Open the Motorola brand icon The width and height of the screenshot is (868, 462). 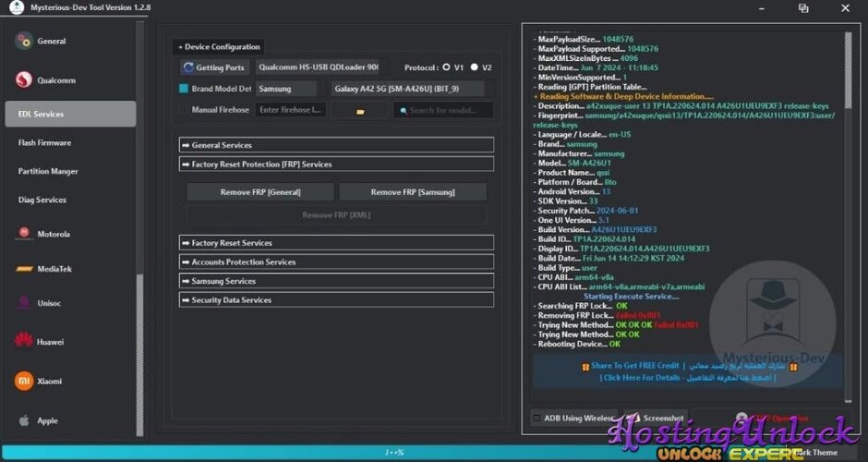[x=24, y=233]
